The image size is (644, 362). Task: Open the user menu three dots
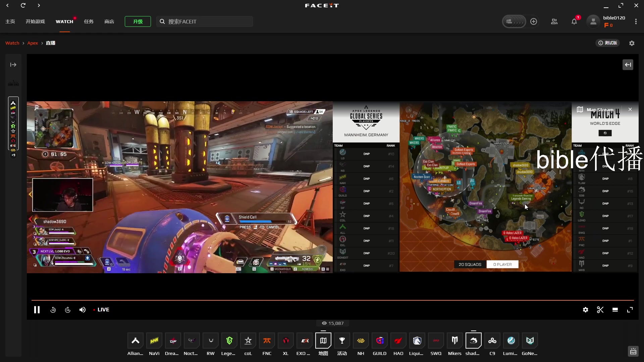[x=636, y=21]
